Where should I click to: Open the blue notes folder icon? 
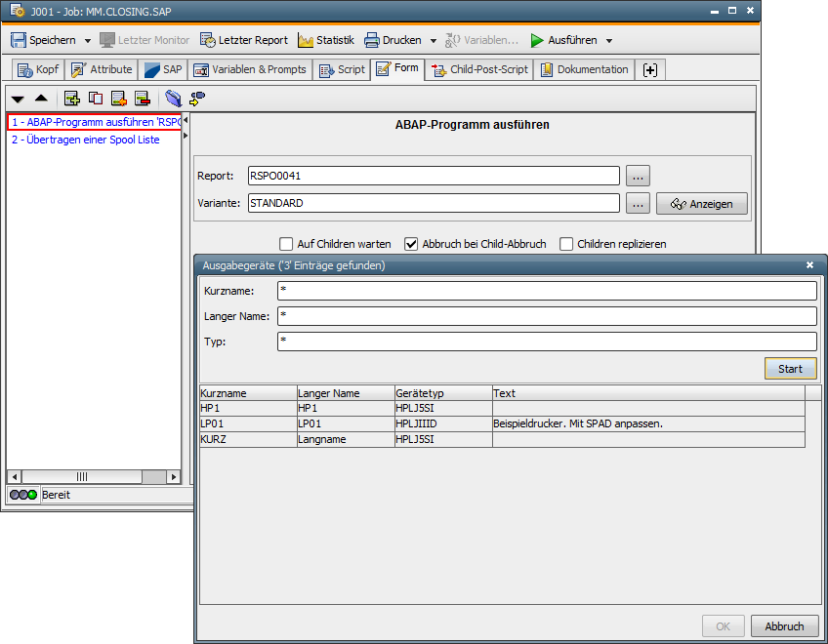point(176,99)
